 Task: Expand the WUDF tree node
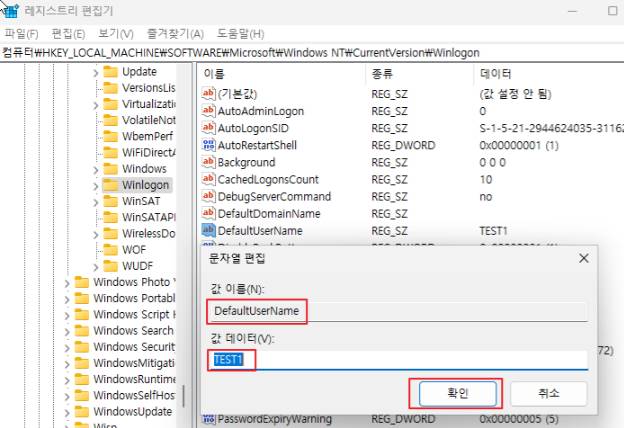[x=96, y=267]
